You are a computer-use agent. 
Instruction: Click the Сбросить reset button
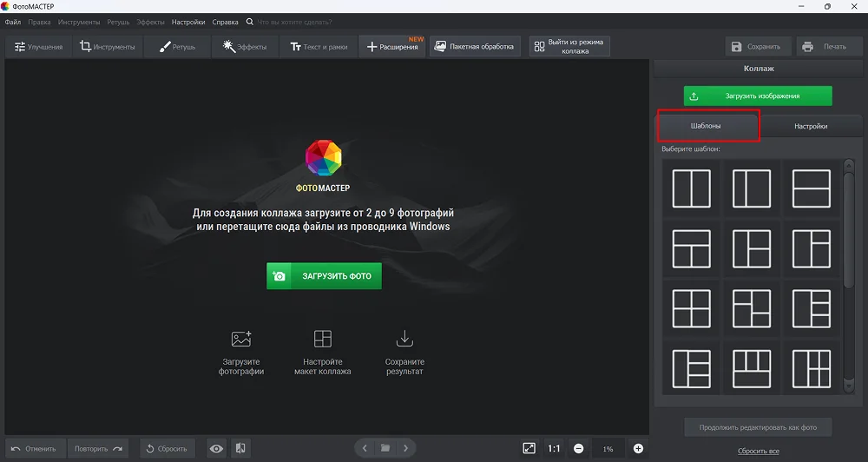tap(168, 449)
